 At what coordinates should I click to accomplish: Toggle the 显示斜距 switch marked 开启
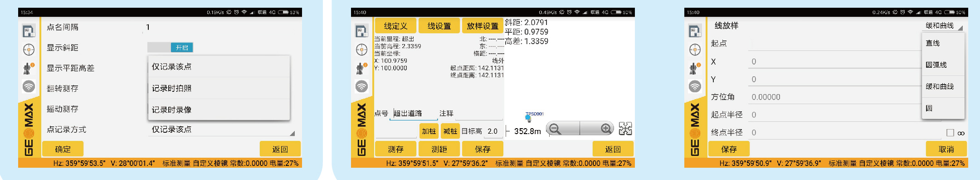(x=171, y=47)
